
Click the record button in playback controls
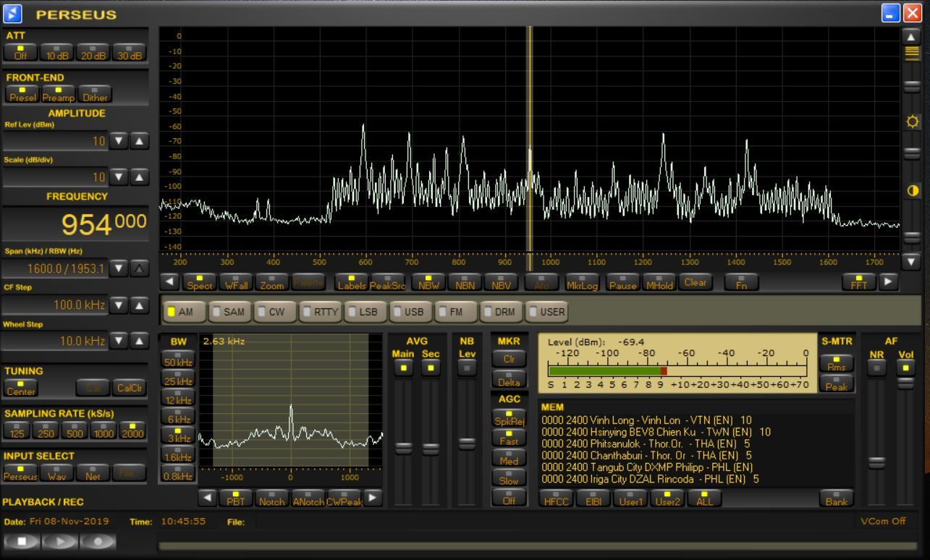98,541
